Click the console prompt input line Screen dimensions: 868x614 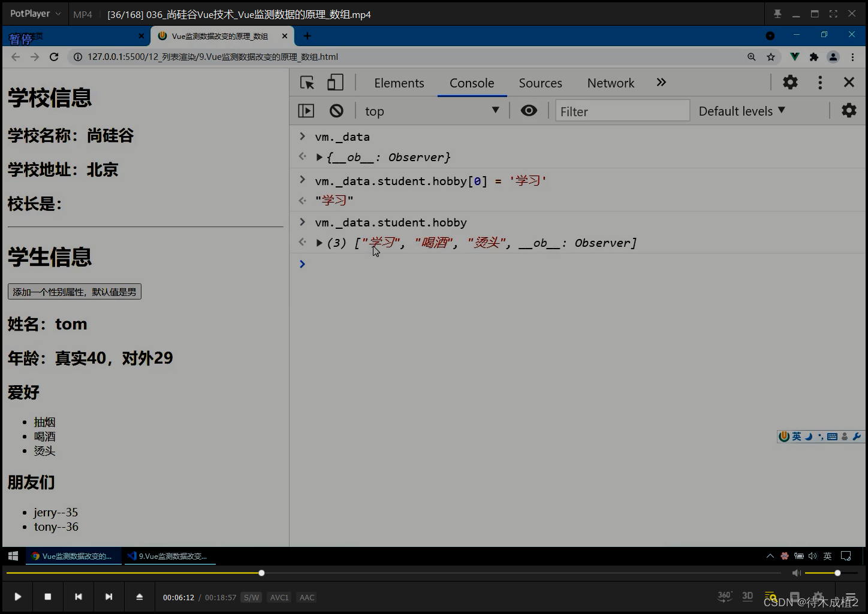581,264
